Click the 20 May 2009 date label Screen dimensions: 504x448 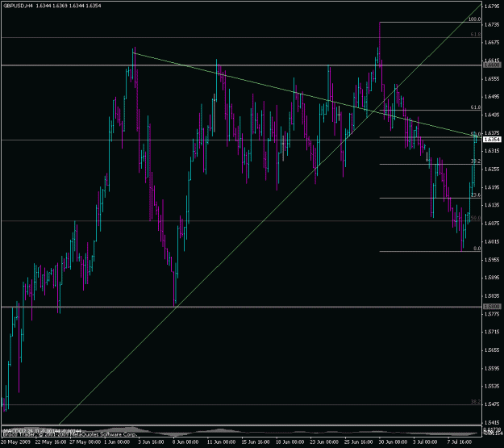[x=16, y=442]
